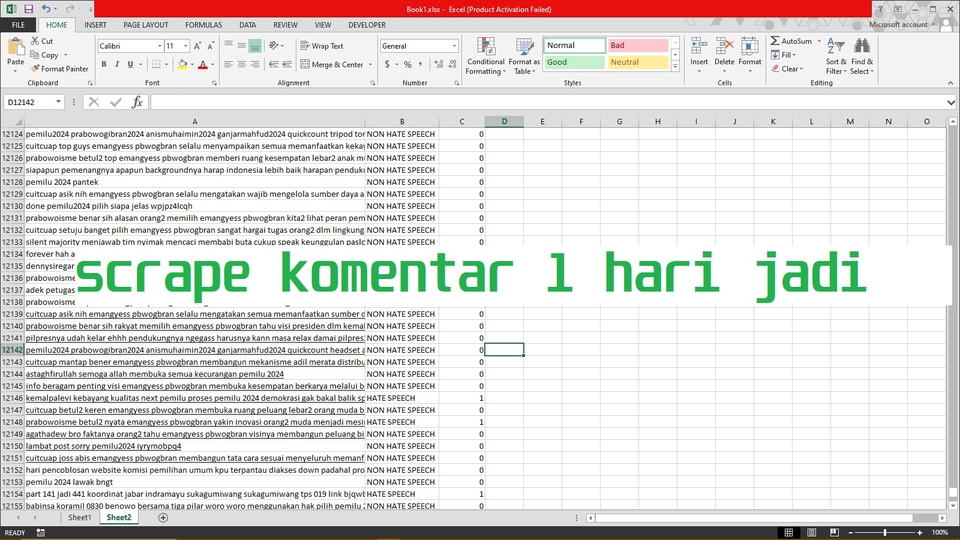Click the Format Painter brush icon

[x=35, y=69]
